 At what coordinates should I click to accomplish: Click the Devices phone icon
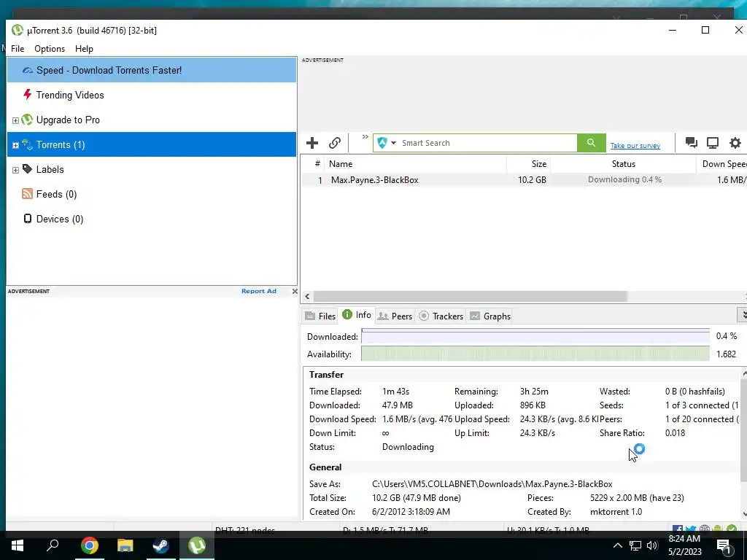28,219
